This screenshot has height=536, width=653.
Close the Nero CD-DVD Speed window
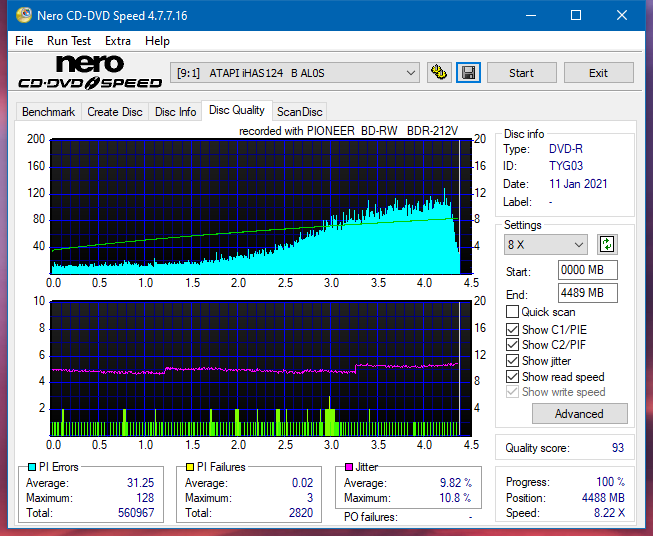[x=622, y=15]
